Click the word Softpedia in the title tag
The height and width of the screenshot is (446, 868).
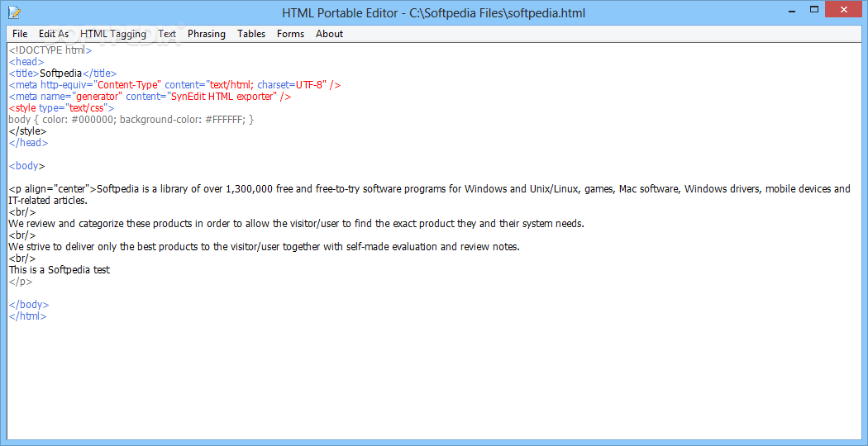(61, 73)
